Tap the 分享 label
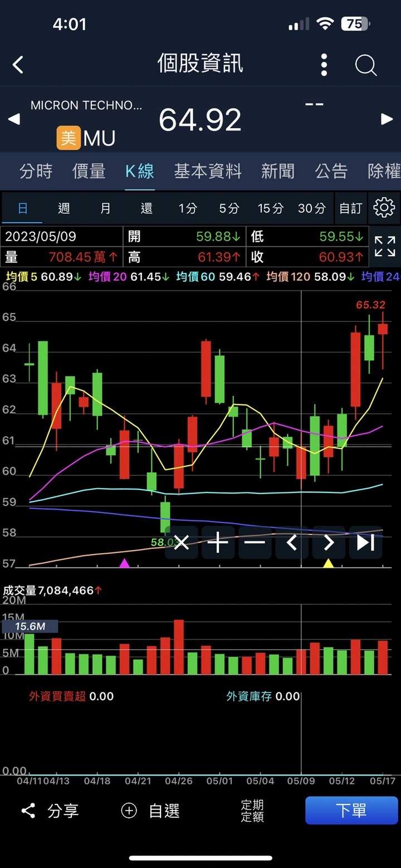 click(x=63, y=811)
